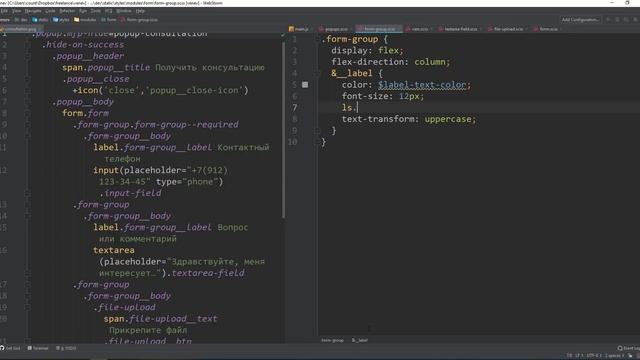Open the View menu

(16, 11)
